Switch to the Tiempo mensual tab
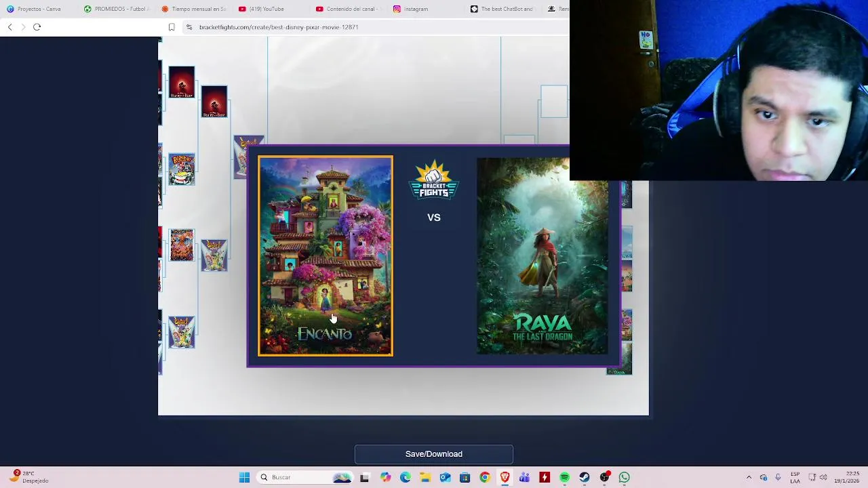868x488 pixels. [194, 9]
